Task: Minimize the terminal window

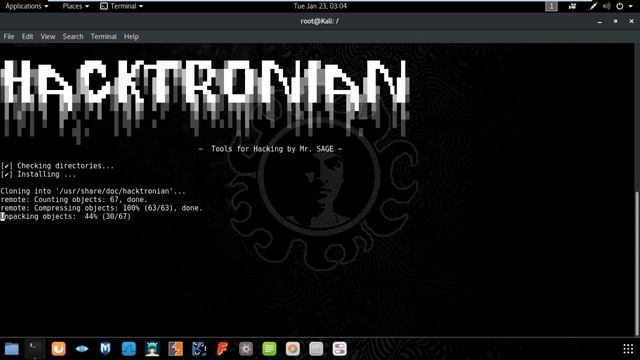Action: (599, 21)
